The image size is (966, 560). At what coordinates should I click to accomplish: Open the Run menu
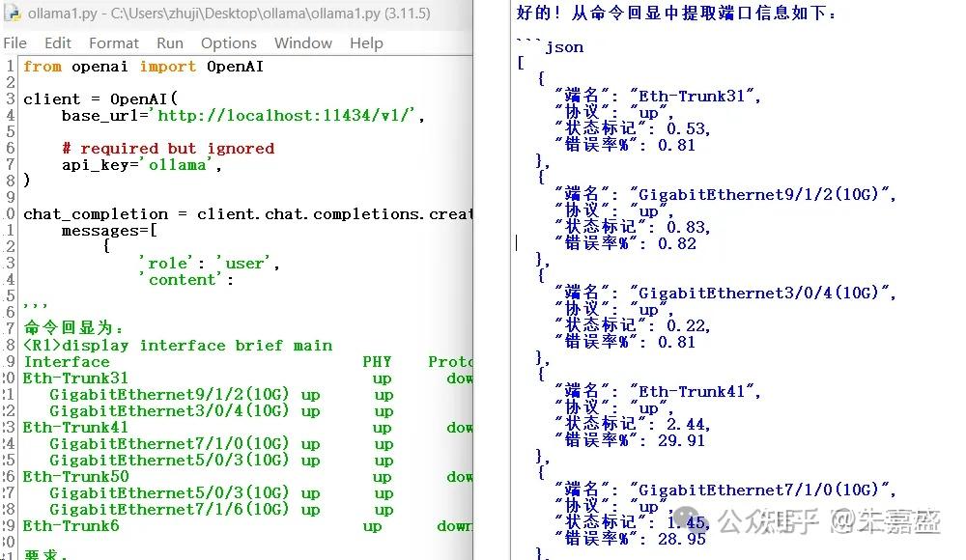(x=170, y=43)
